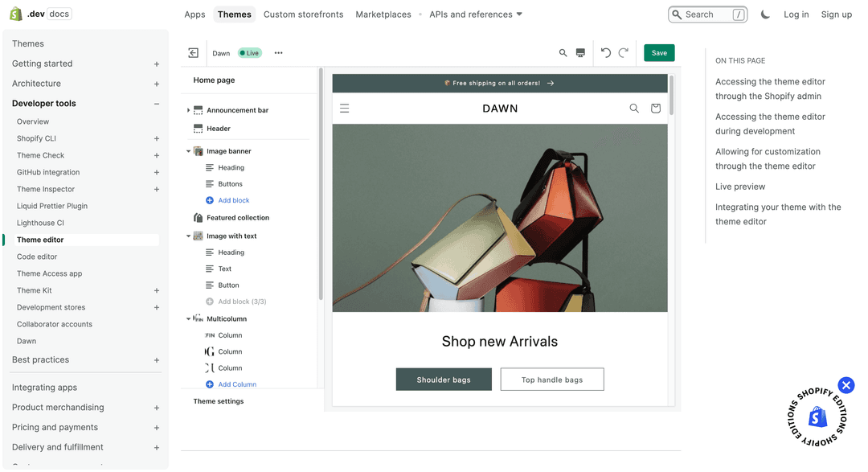Screen dimensions: 868x472
Task: Open more actions with the ellipsis icon
Action: click(278, 52)
